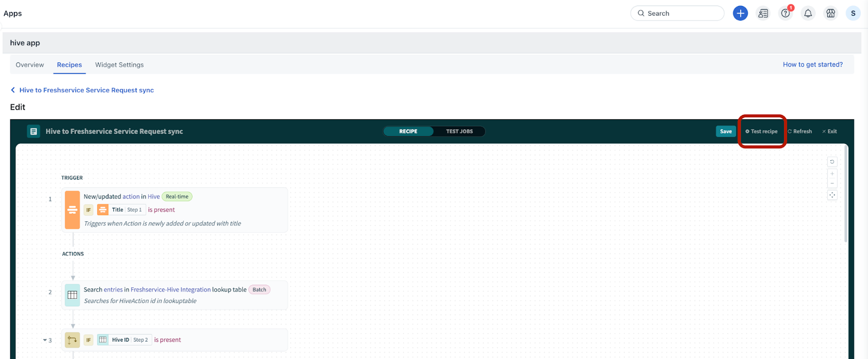Click 'Searches for HiveAction id in lookuptable' text
The height and width of the screenshot is (359, 868).
tap(140, 301)
